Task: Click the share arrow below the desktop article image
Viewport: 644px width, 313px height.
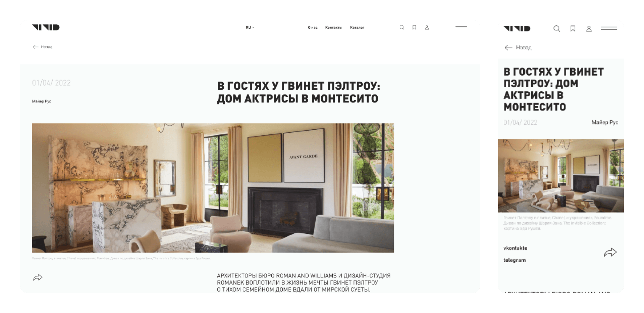Action: (38, 277)
